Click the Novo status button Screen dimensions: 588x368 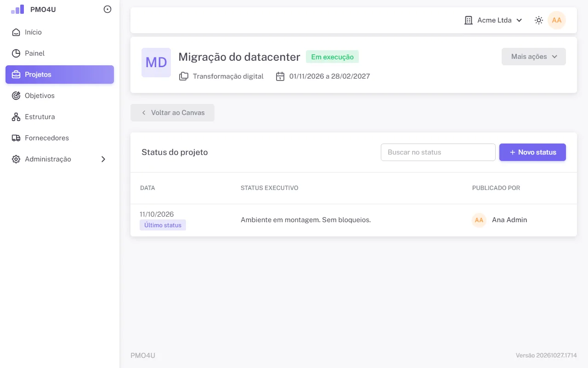coord(532,152)
